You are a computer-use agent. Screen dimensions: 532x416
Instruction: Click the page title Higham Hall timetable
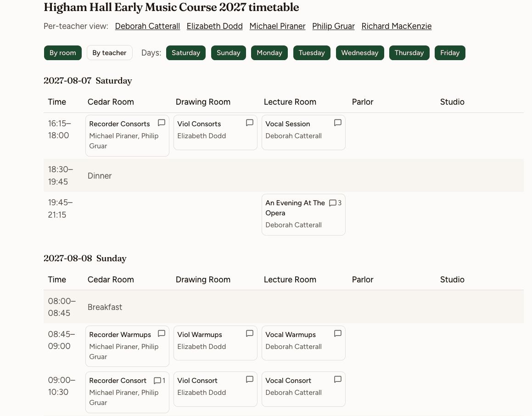tap(171, 7)
